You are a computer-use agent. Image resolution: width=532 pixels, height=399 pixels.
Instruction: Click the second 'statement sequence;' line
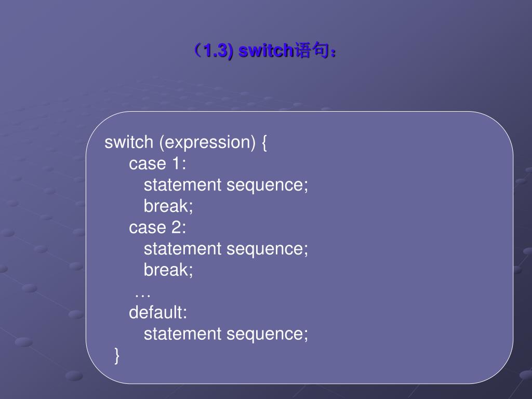point(226,249)
